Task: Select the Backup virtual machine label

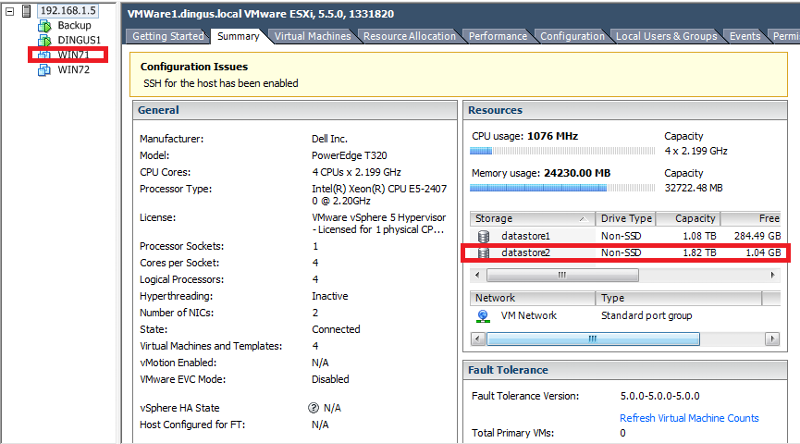Action: (x=74, y=26)
